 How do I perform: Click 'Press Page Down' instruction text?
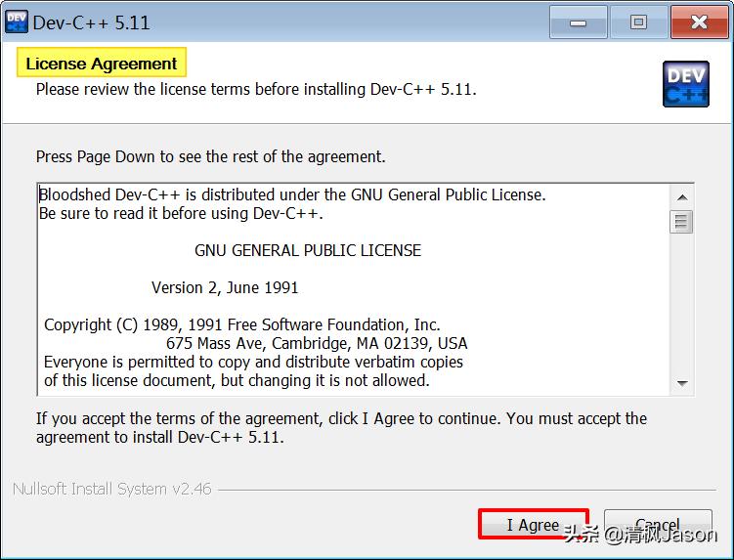pos(211,156)
